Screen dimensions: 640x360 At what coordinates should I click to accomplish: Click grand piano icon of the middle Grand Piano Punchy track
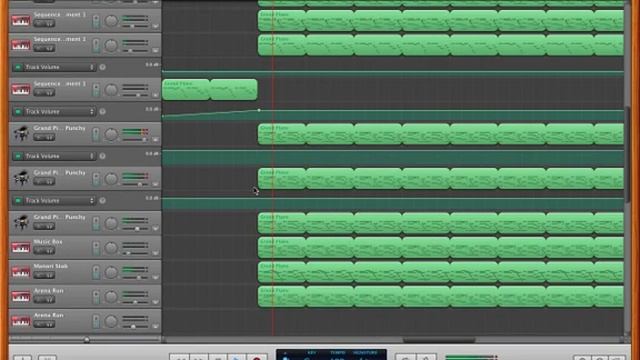point(21,178)
